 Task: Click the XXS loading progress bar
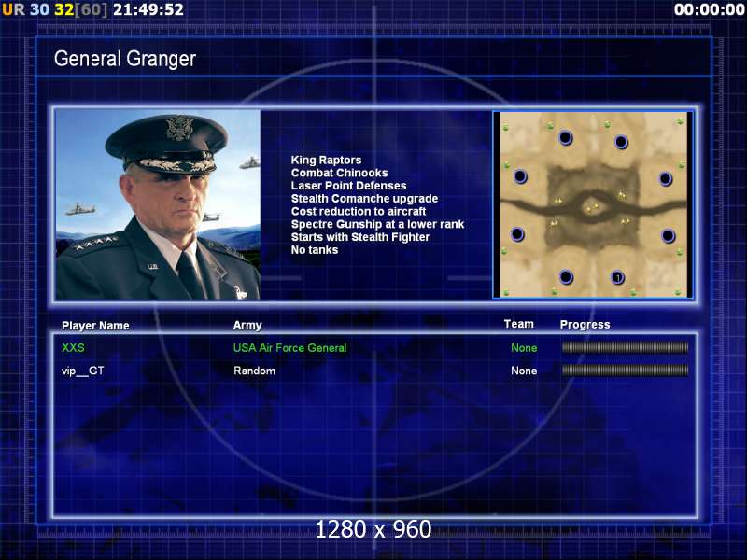[x=625, y=347]
